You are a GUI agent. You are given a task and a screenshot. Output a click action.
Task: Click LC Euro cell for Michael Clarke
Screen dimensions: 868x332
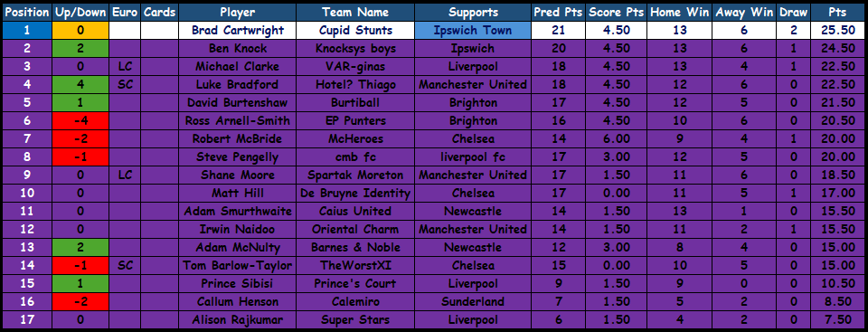(x=125, y=67)
